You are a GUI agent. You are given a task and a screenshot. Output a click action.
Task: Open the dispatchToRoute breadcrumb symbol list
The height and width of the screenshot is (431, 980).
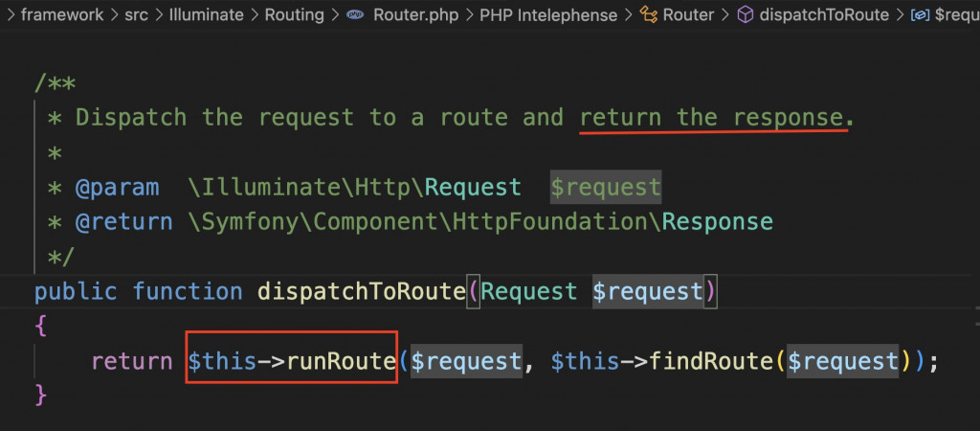tap(824, 15)
